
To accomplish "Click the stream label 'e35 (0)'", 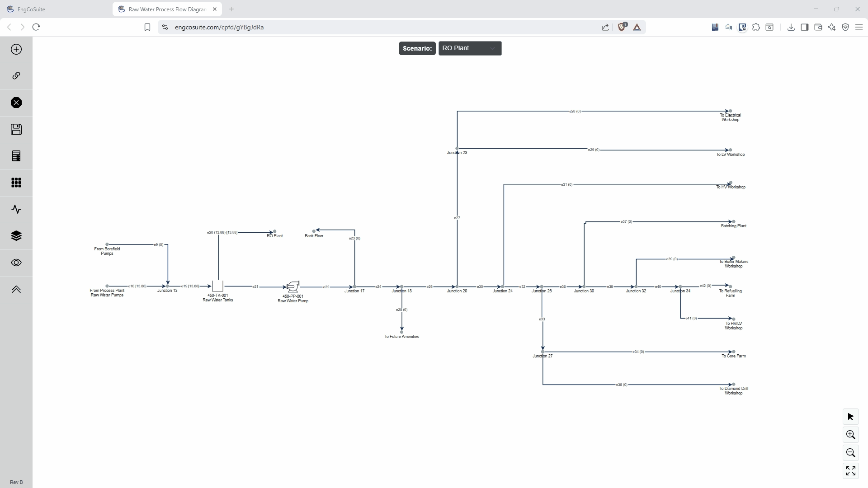I will tap(622, 385).
